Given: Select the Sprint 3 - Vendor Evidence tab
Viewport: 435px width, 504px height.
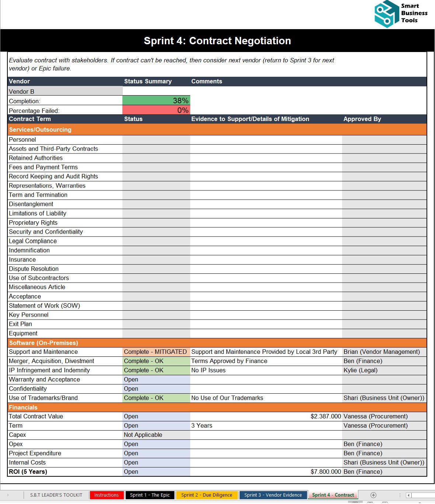Looking at the screenshot, I should pos(273,495).
